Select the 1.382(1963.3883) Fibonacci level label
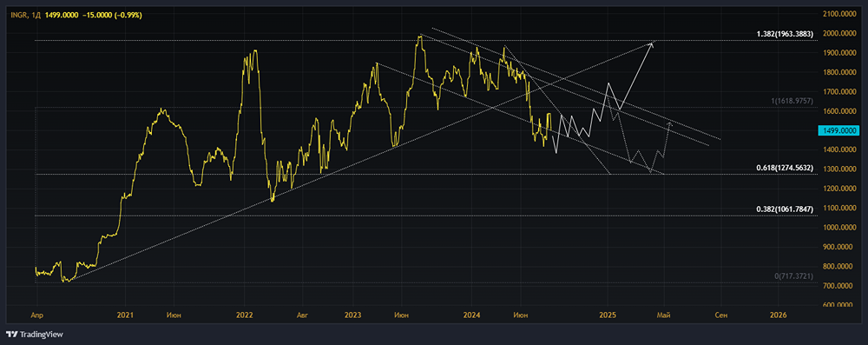Screen dimensions: 868x345 click(x=785, y=35)
